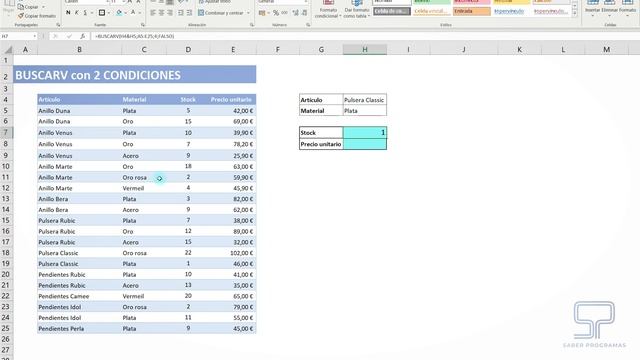Click Combinar y centrar button
The width and height of the screenshot is (640, 360).
click(x=221, y=13)
